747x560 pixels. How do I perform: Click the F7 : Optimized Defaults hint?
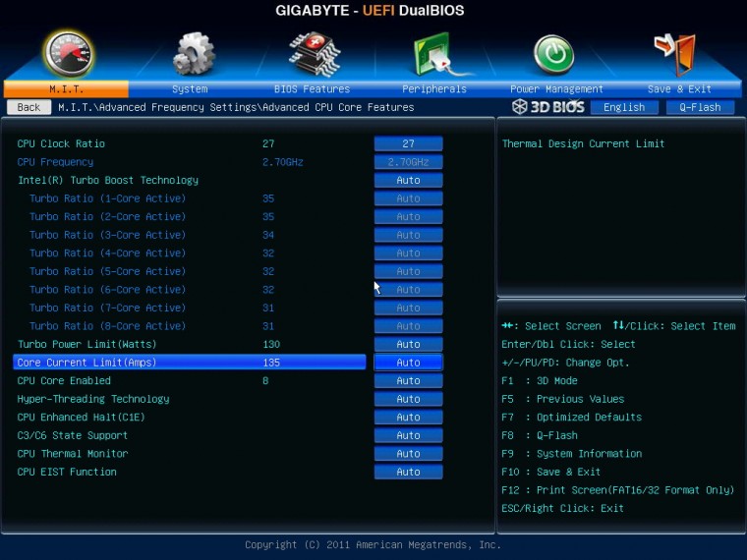pyautogui.click(x=572, y=418)
